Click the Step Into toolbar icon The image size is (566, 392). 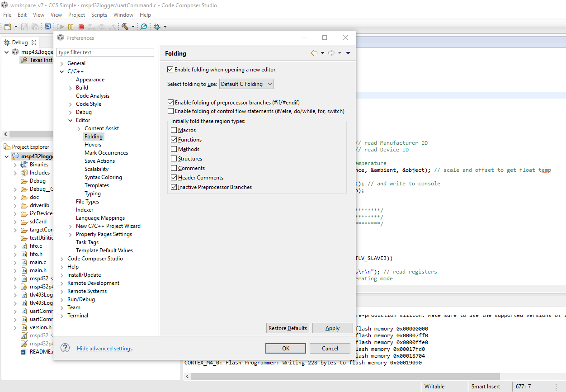(x=91, y=27)
